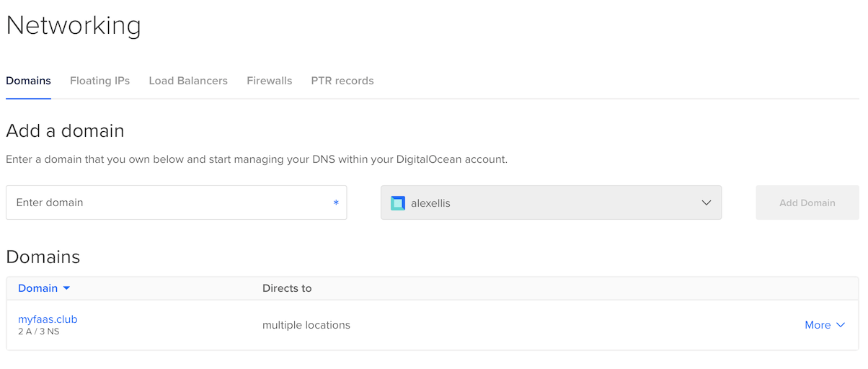Click the 2 A / 3 NS record summary
868x369 pixels.
click(38, 332)
